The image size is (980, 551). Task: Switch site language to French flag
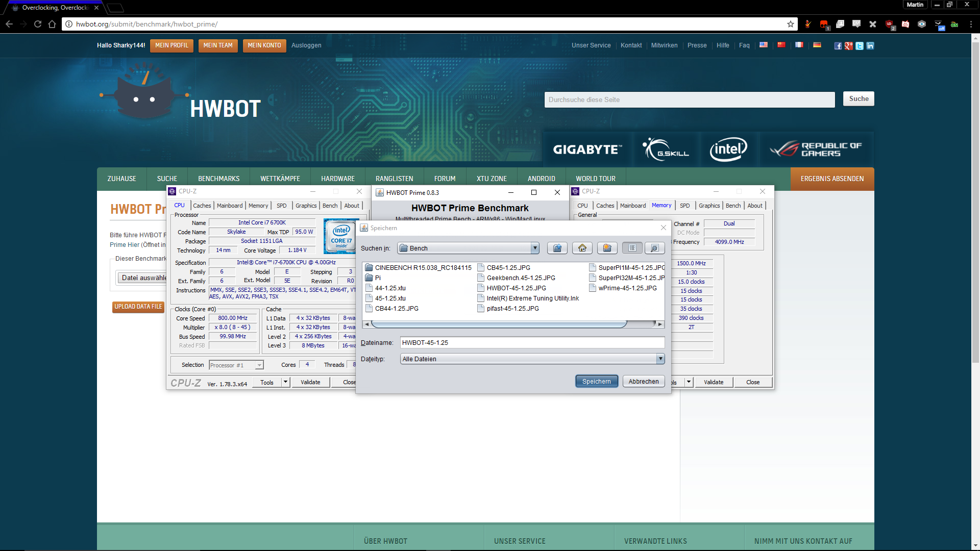pos(799,45)
